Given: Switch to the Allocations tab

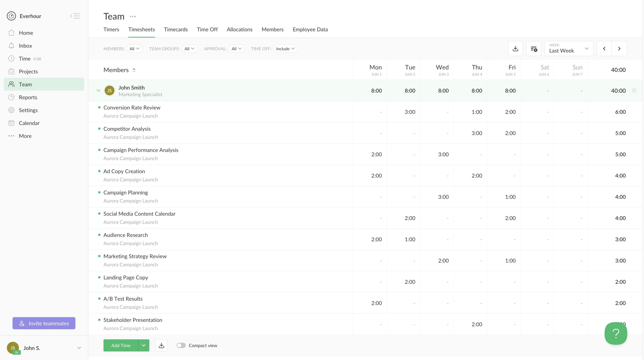Looking at the screenshot, I should [239, 29].
